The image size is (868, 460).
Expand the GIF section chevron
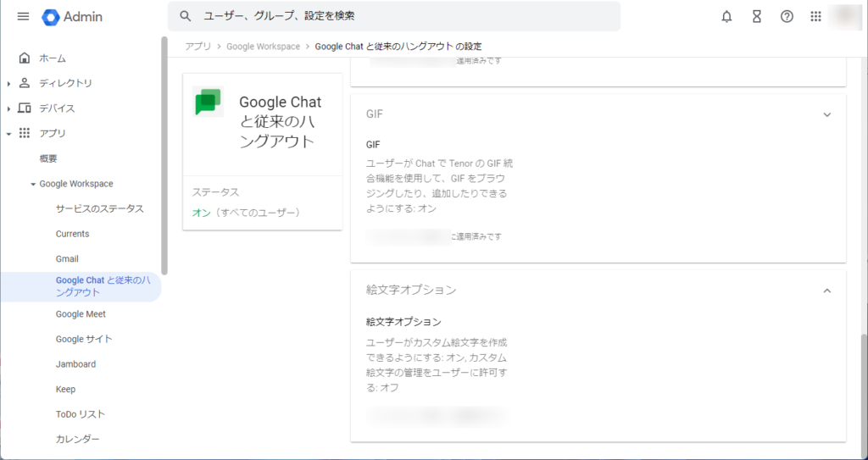827,114
